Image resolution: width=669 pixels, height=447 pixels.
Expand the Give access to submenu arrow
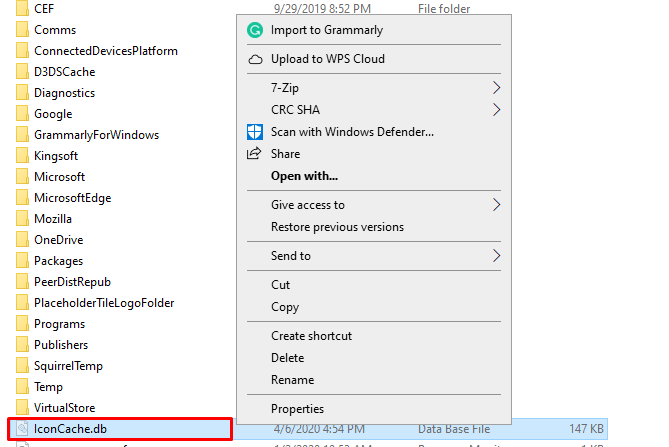pyautogui.click(x=497, y=205)
